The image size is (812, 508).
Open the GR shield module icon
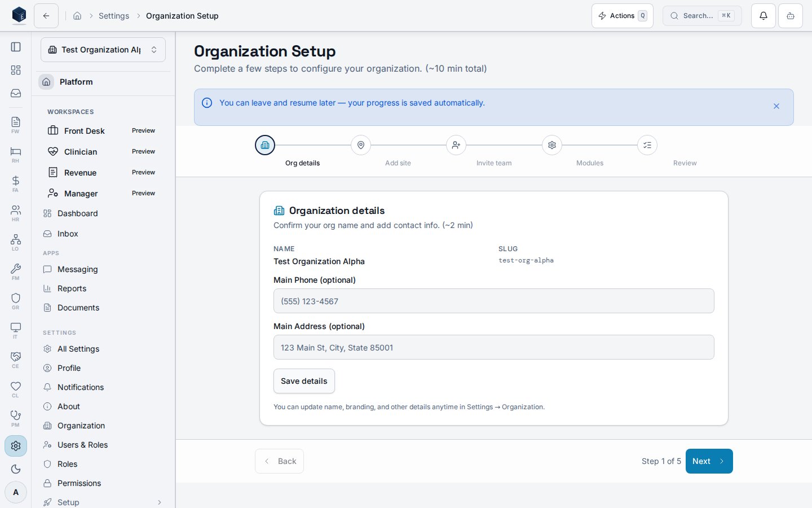click(16, 301)
